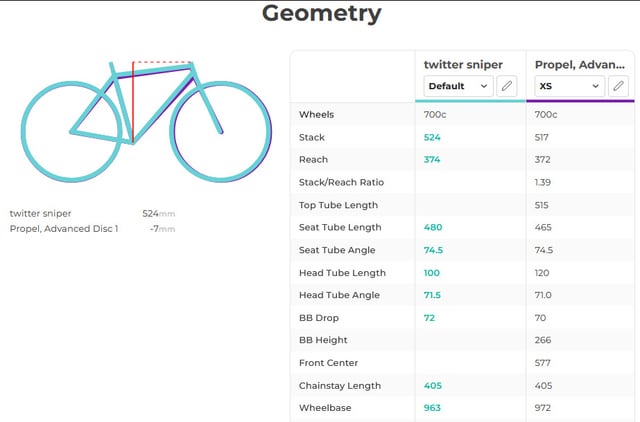Viewport: 640px width, 422px height.
Task: Click the twitter sniper Stack value 524
Action: click(x=432, y=137)
